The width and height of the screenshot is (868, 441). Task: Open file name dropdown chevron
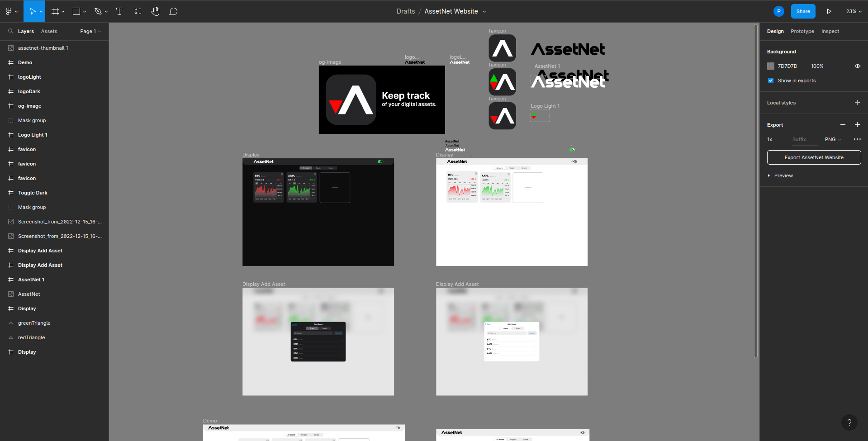tap(484, 12)
